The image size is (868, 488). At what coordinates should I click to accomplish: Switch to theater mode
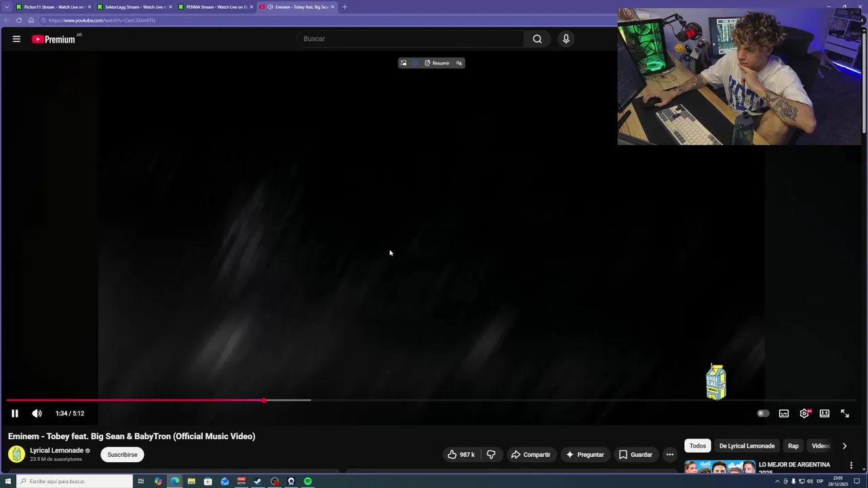pyautogui.click(x=825, y=413)
